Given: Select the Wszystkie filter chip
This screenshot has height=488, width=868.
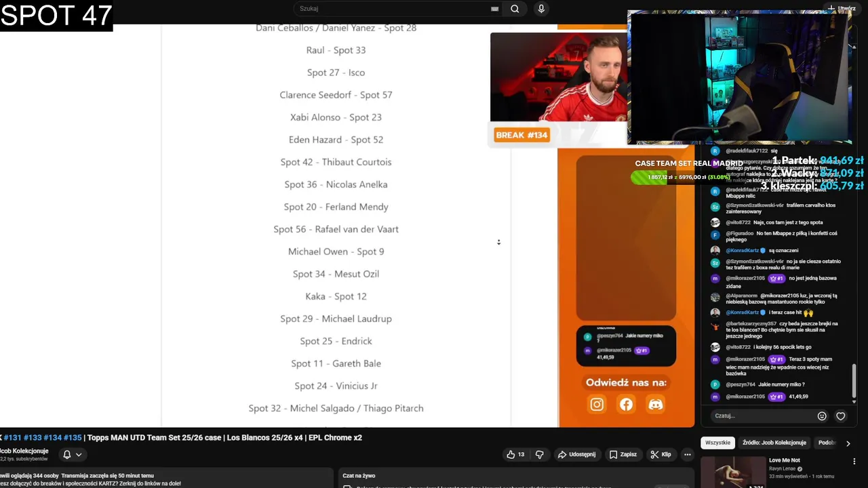Looking at the screenshot, I should 717,443.
